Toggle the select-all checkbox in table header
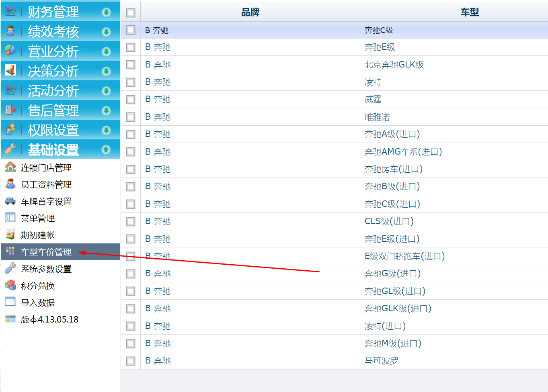The height and width of the screenshot is (392, 548). pos(131,13)
